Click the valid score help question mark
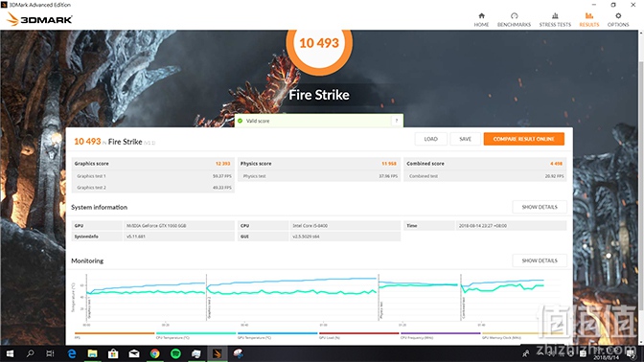644x362 pixels. [x=397, y=121]
